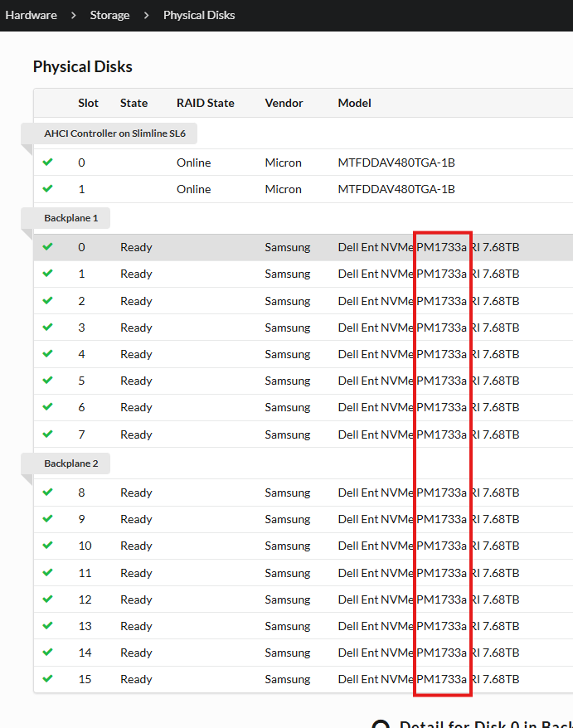573x728 pixels.
Task: Select the Ready state for slot 12
Action: click(x=136, y=599)
